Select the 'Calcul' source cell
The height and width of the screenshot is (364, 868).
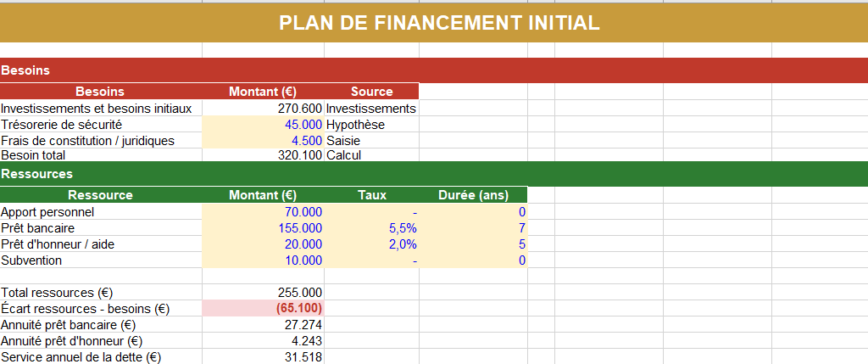pyautogui.click(x=371, y=154)
